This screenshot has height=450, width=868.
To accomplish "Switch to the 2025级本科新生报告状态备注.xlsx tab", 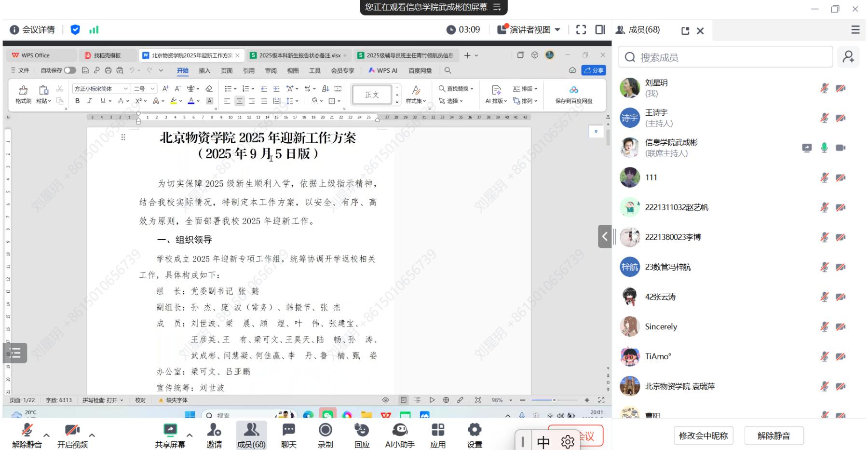I will point(299,55).
